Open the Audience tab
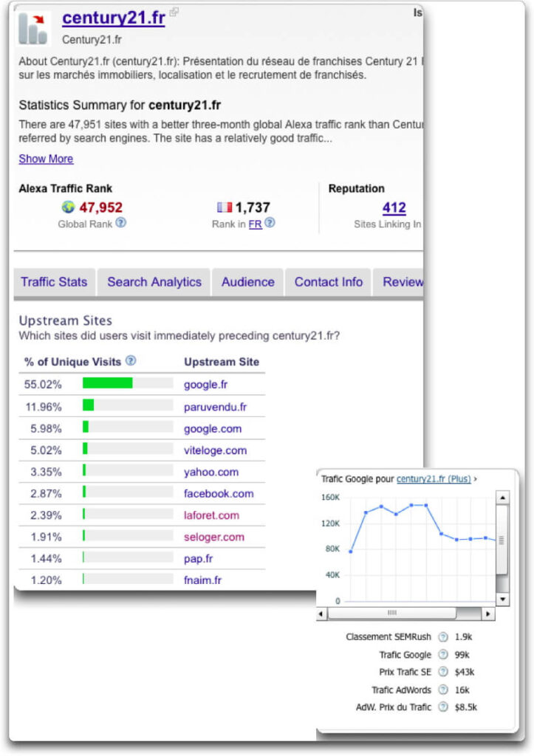The height and width of the screenshot is (756, 534). [x=248, y=282]
